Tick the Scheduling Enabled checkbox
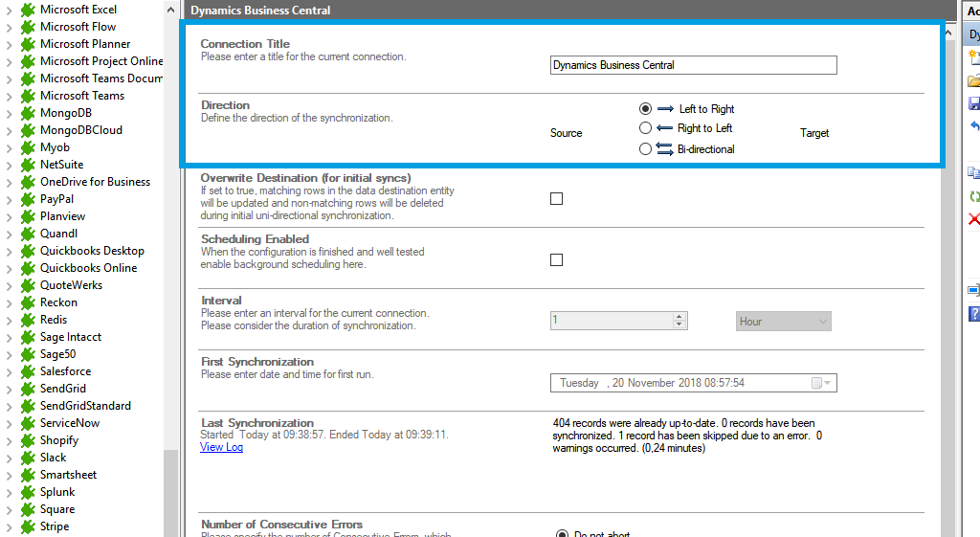 tap(557, 260)
